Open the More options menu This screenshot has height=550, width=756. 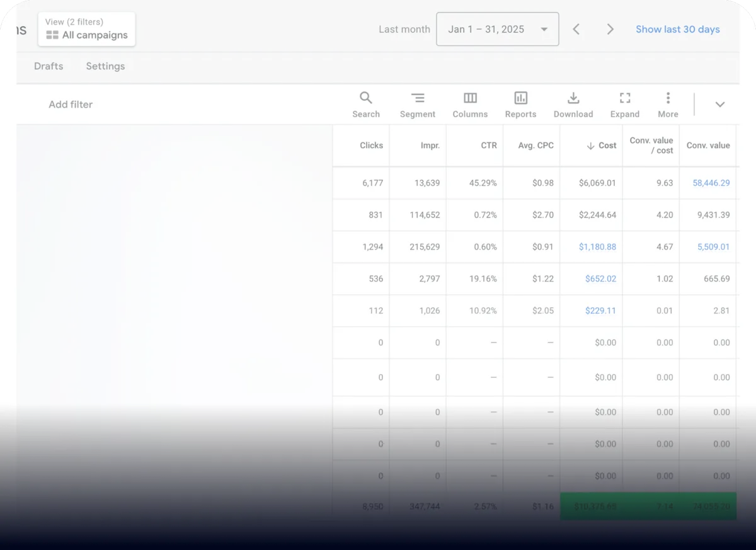click(668, 105)
